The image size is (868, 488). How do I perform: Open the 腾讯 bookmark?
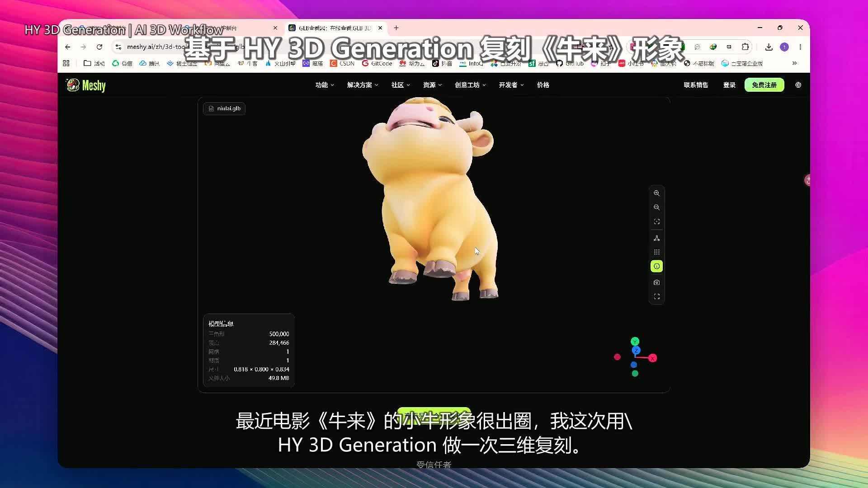pos(150,63)
